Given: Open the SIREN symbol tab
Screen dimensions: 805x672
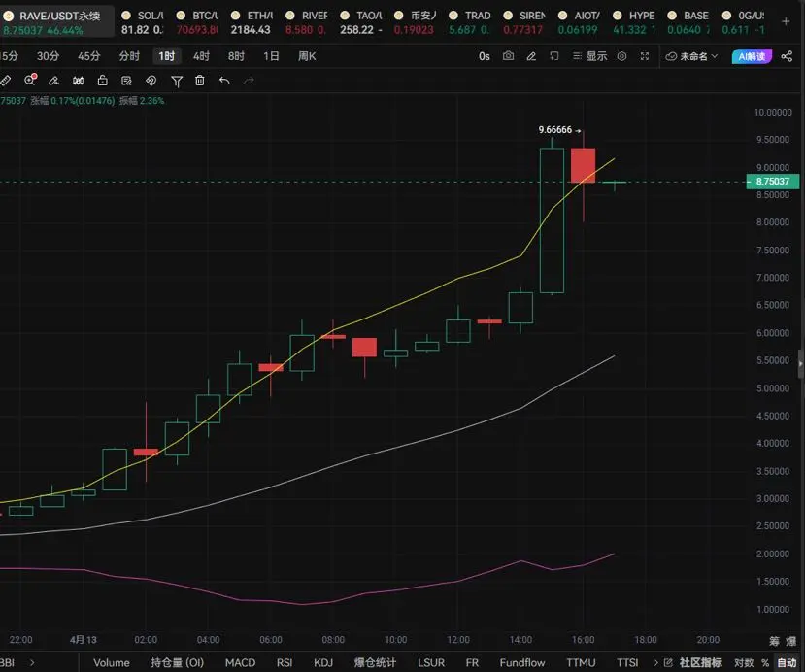Looking at the screenshot, I should [524, 22].
